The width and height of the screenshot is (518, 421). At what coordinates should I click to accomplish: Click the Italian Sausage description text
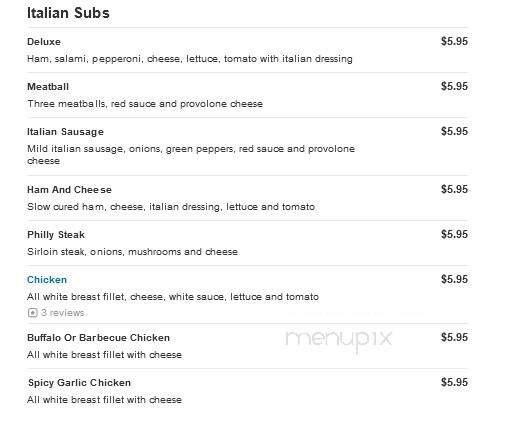[191, 155]
